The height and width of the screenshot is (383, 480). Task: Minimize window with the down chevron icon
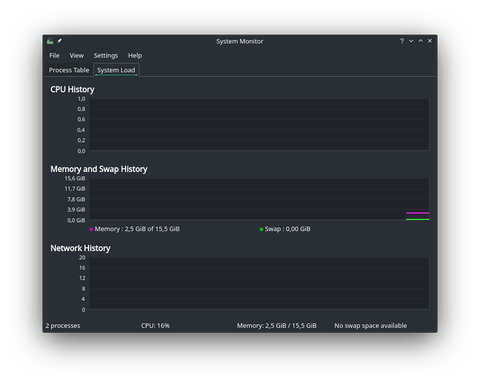[x=411, y=41]
